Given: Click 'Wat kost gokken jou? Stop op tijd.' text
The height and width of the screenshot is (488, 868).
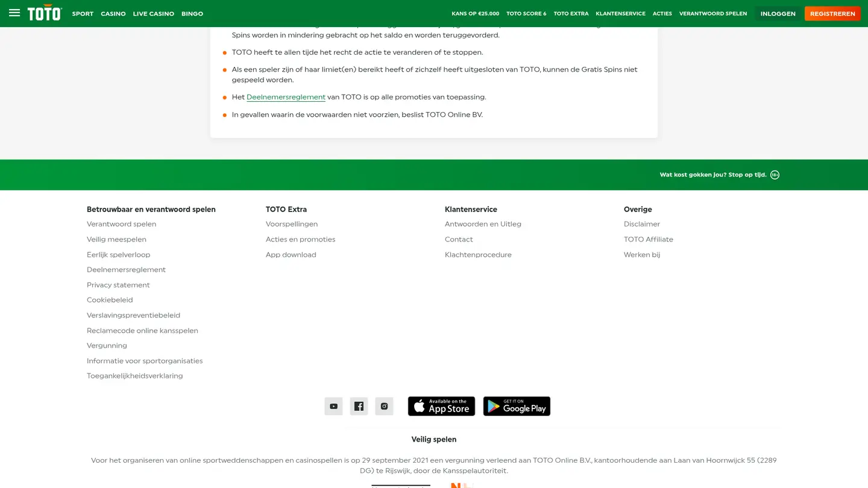Looking at the screenshot, I should click(713, 175).
